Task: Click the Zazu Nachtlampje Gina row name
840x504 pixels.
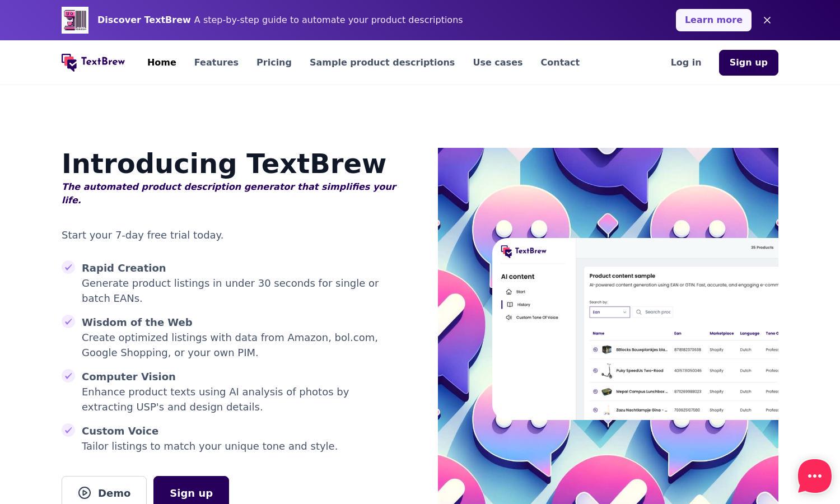Action: tap(642, 410)
